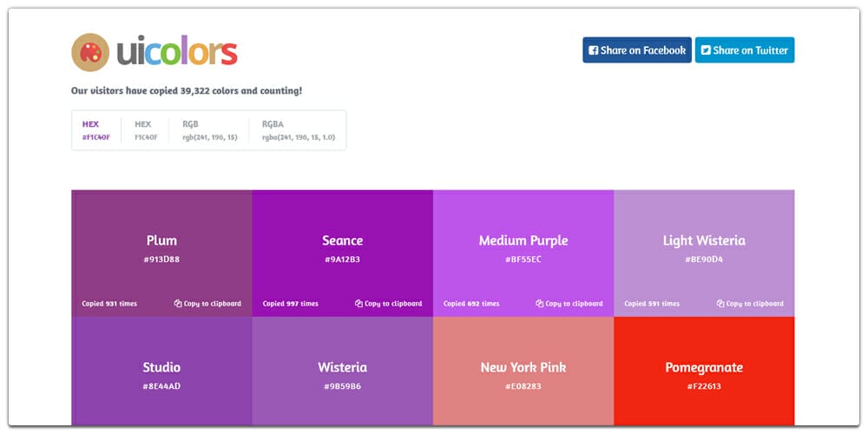Click clipboard icon on Light Wisteria swatch
The height and width of the screenshot is (434, 868).
coord(720,304)
